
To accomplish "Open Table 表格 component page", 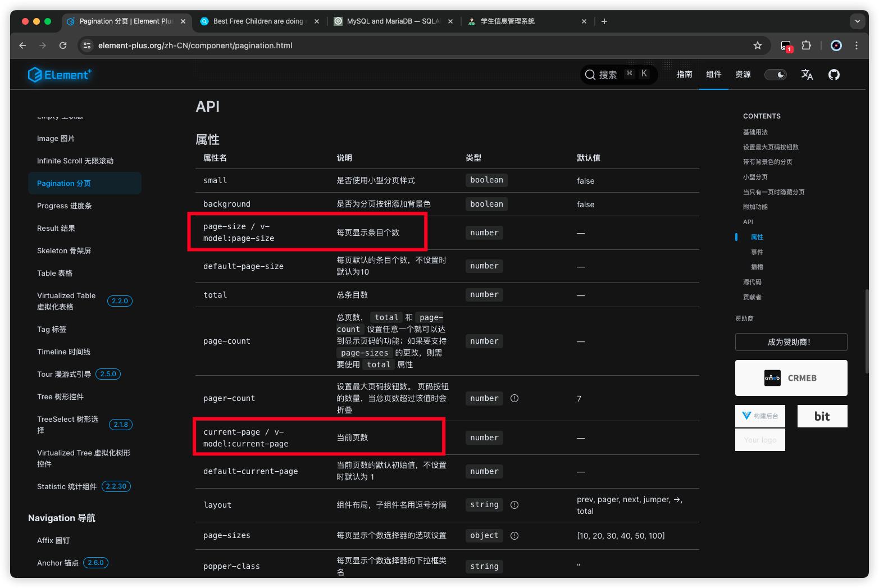I will (55, 274).
